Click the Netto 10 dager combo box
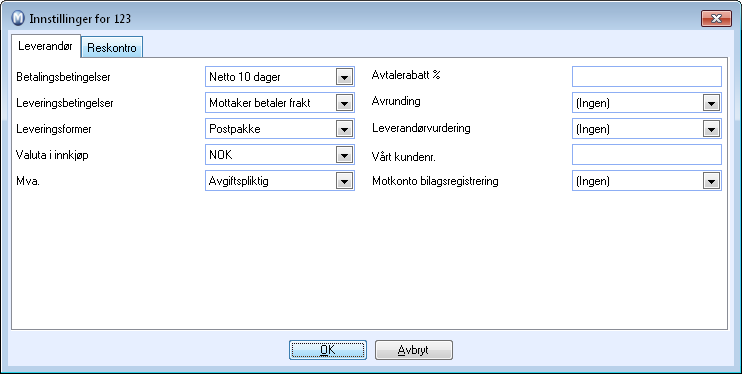Image resolution: width=742 pixels, height=374 pixels. [x=280, y=77]
